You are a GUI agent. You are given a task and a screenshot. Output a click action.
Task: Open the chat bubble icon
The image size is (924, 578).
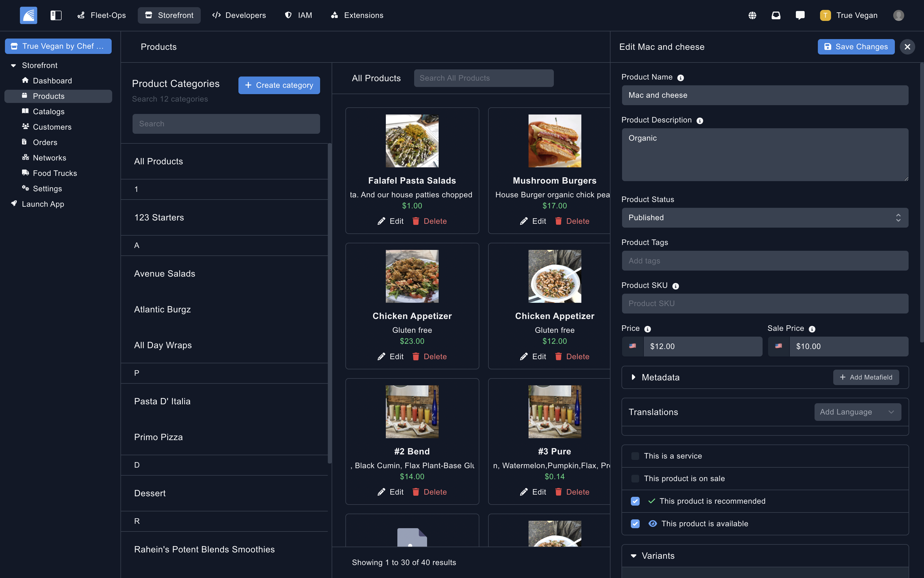[x=800, y=15]
